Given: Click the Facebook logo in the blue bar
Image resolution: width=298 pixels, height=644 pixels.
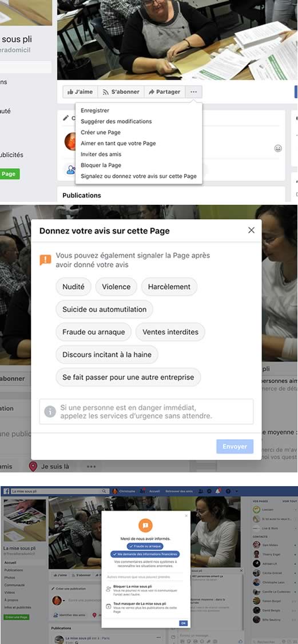Looking at the screenshot, I should [6, 491].
